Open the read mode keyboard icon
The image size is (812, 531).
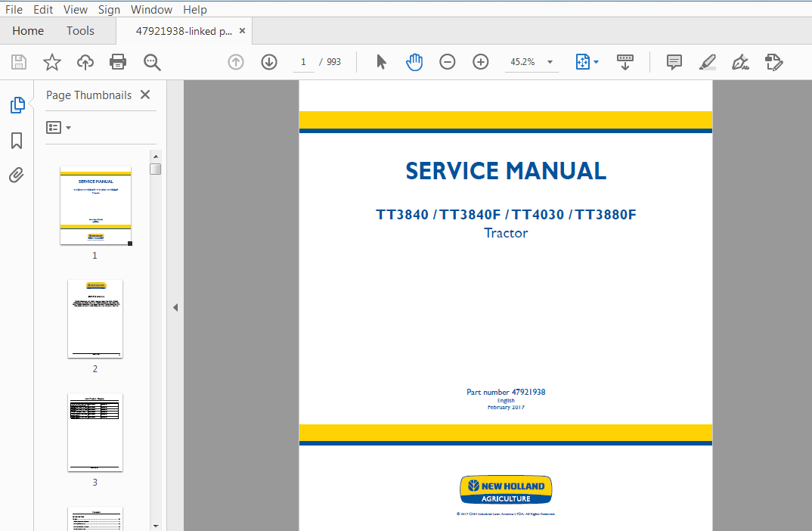point(625,62)
